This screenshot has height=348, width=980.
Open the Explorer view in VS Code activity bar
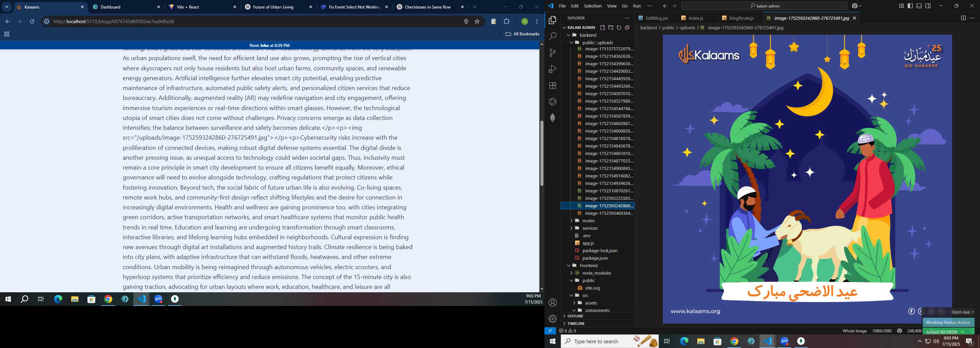coord(553,20)
